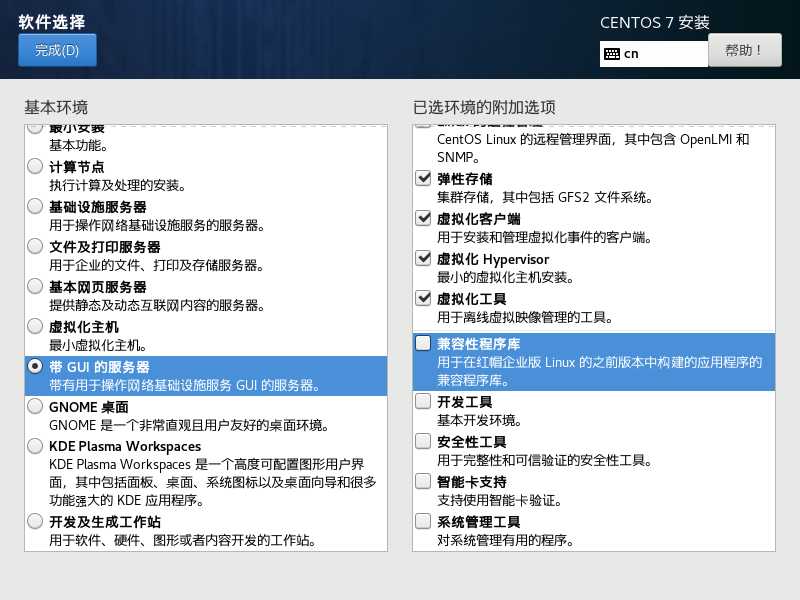Screen dimensions: 800x600
Task: Click the KDE Plasma Workspaces label
Action: click(x=125, y=446)
